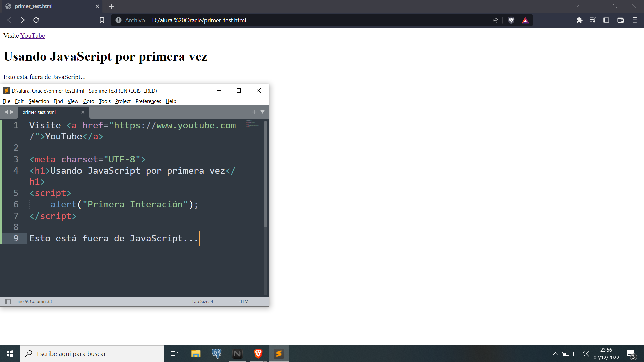Close the primer_test.html browser tab

point(97,6)
